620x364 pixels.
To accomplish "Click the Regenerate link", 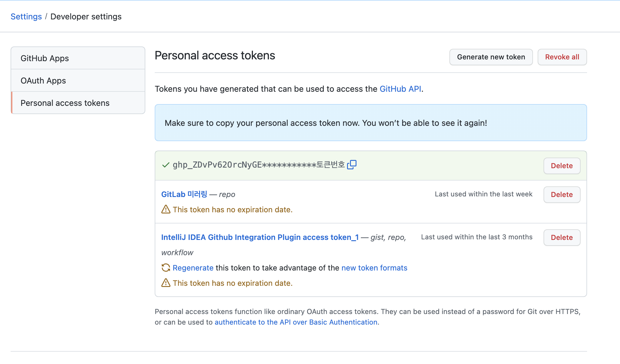I will pos(193,268).
